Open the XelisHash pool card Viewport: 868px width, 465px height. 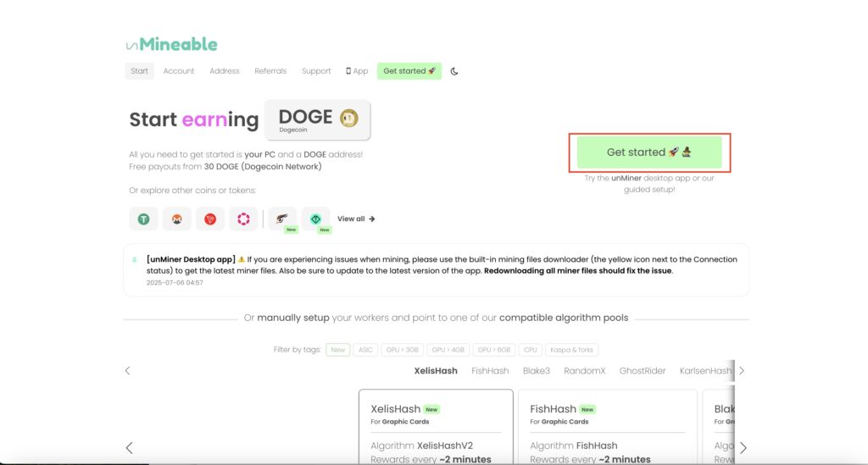(436, 427)
